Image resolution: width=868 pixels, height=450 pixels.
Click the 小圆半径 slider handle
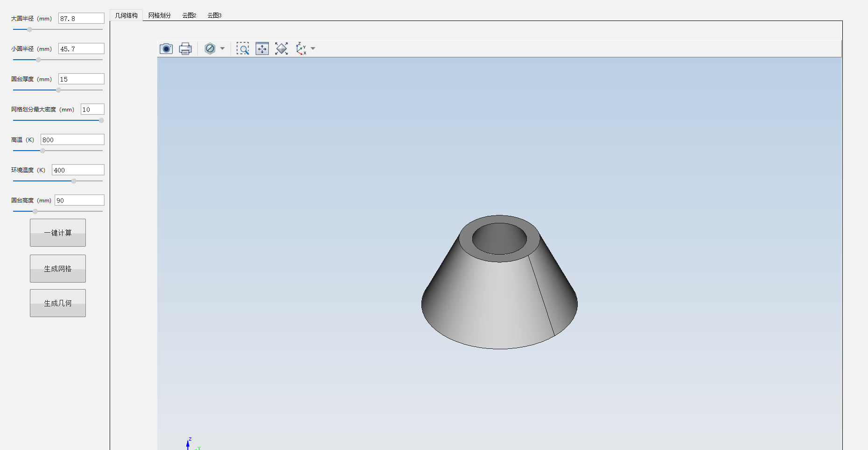pyautogui.click(x=38, y=60)
